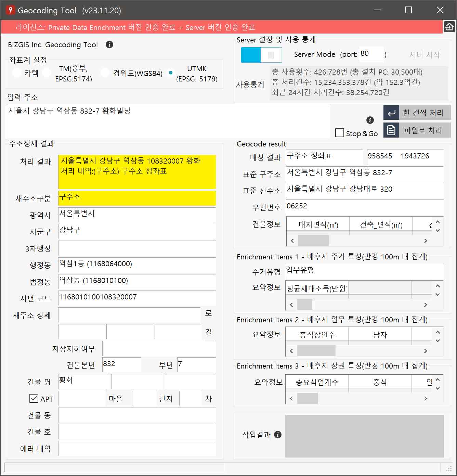457x476 pixels.
Task: Click the 파일로 처리 button
Action: point(417,130)
